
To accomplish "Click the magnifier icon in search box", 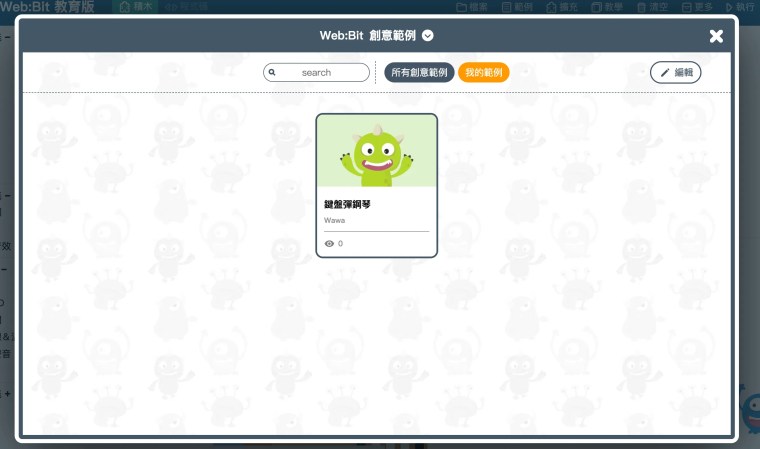I will pos(272,72).
